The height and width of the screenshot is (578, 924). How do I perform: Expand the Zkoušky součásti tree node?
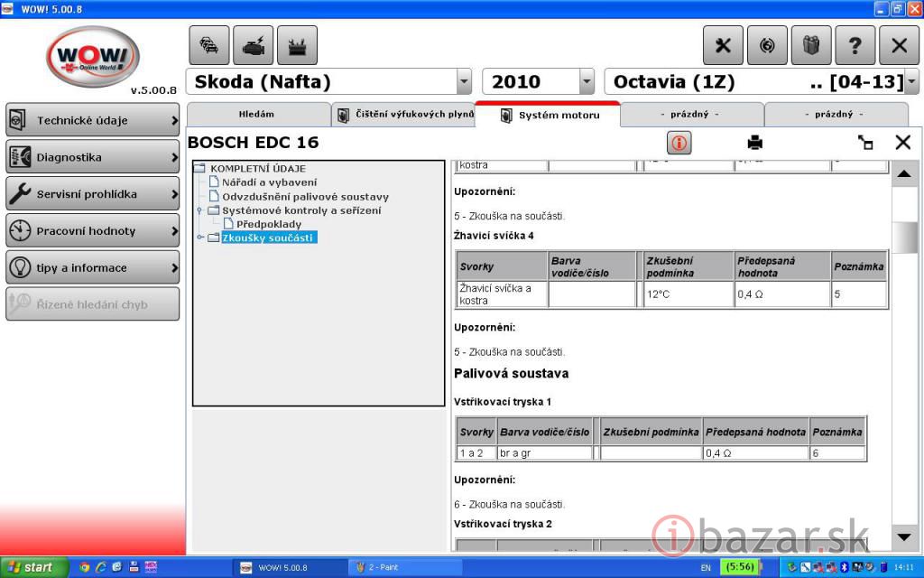[200, 238]
